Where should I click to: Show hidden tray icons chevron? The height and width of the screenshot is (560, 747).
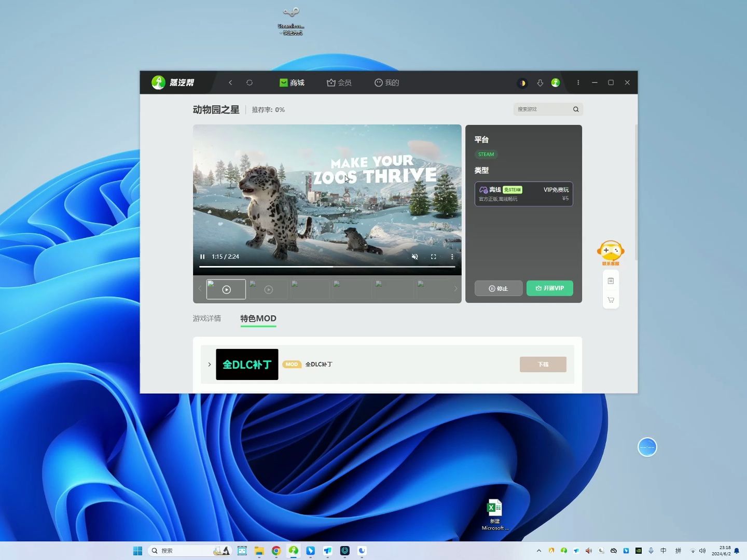click(x=539, y=551)
